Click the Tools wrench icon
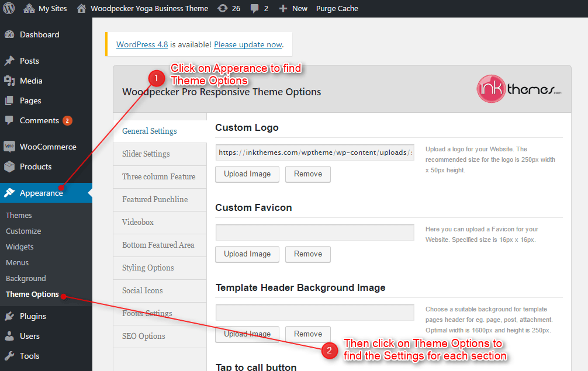Viewport: 588px width, 371px height. point(9,356)
